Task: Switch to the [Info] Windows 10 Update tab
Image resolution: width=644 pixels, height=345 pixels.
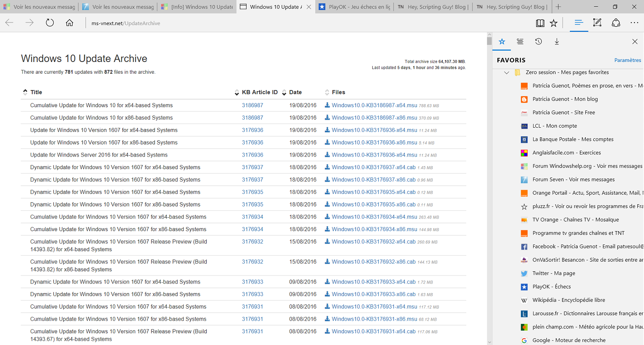Action: click(x=197, y=7)
